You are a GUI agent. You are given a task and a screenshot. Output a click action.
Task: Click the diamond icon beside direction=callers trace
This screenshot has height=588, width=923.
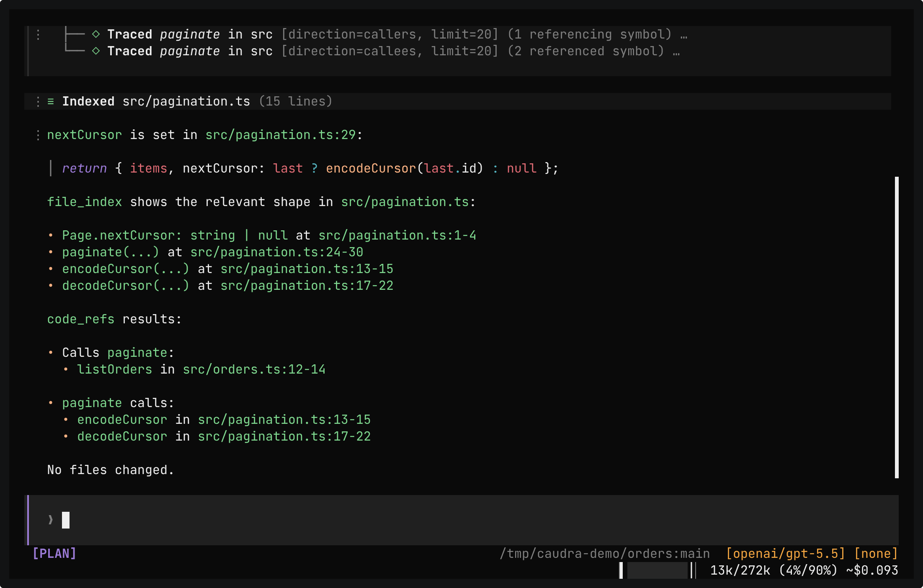pos(96,34)
